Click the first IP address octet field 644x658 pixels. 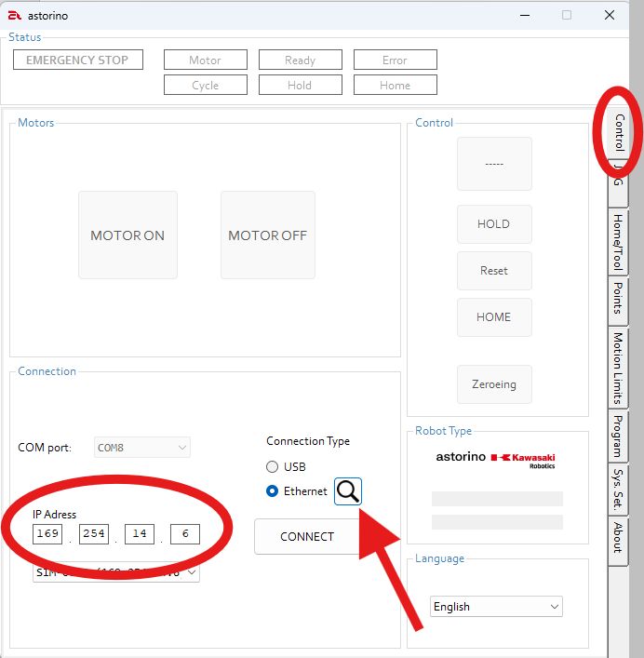click(47, 534)
